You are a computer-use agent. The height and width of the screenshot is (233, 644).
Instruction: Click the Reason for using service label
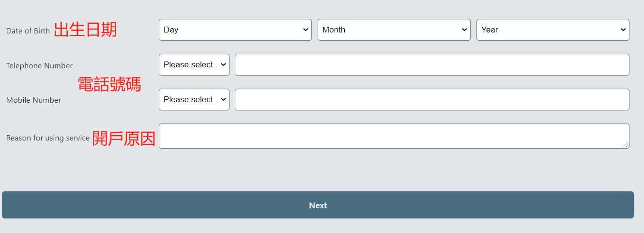tap(48, 138)
